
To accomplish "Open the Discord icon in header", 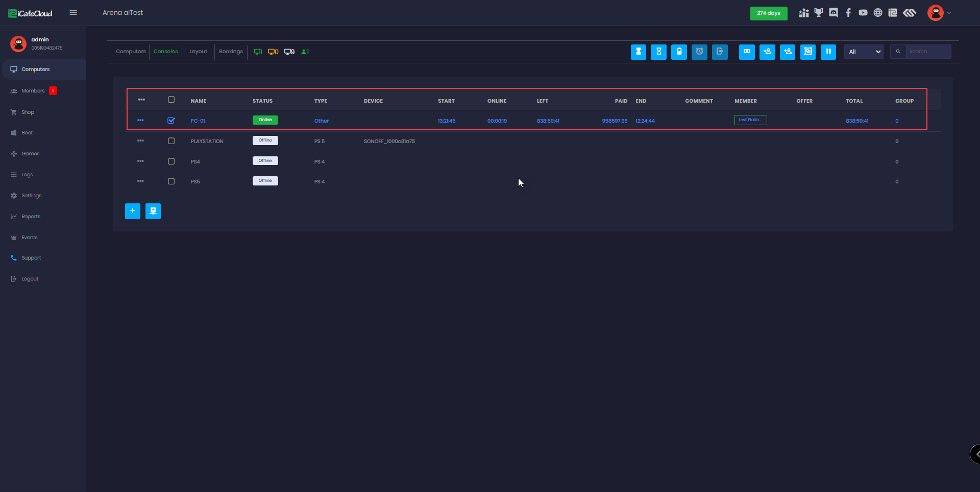I will pyautogui.click(x=834, y=13).
